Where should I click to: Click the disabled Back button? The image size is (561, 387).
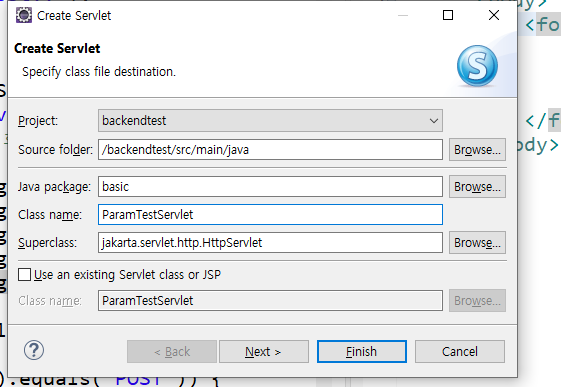tap(172, 352)
